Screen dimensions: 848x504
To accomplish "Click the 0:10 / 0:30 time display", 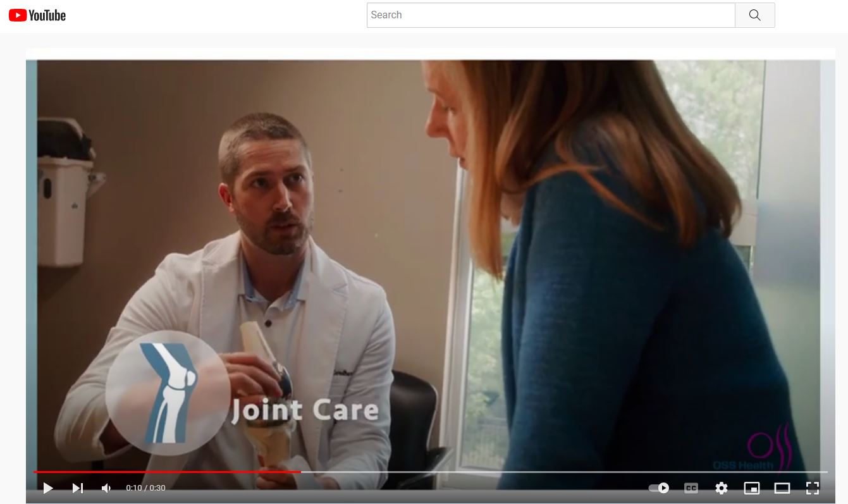I will (145, 488).
